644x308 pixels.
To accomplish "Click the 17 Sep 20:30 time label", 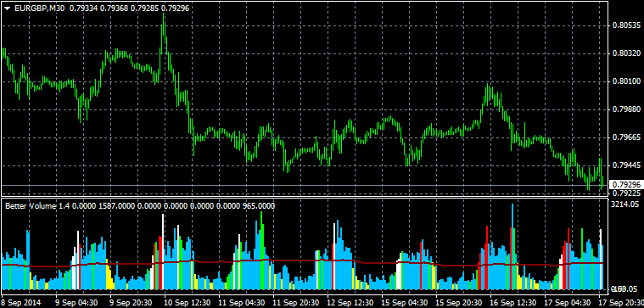I will 621,302.
